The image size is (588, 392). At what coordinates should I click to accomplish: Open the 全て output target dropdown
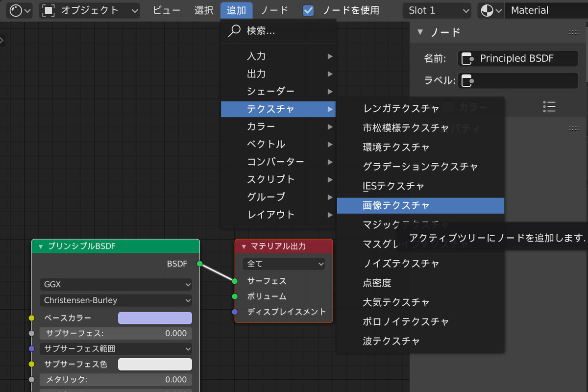coord(284,264)
